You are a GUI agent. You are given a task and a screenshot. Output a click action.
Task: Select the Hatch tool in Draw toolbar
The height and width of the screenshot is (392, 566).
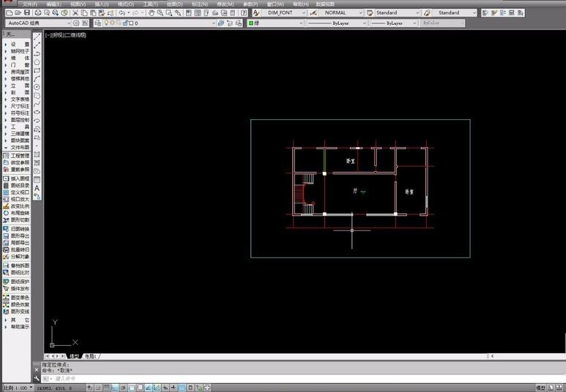37,154
